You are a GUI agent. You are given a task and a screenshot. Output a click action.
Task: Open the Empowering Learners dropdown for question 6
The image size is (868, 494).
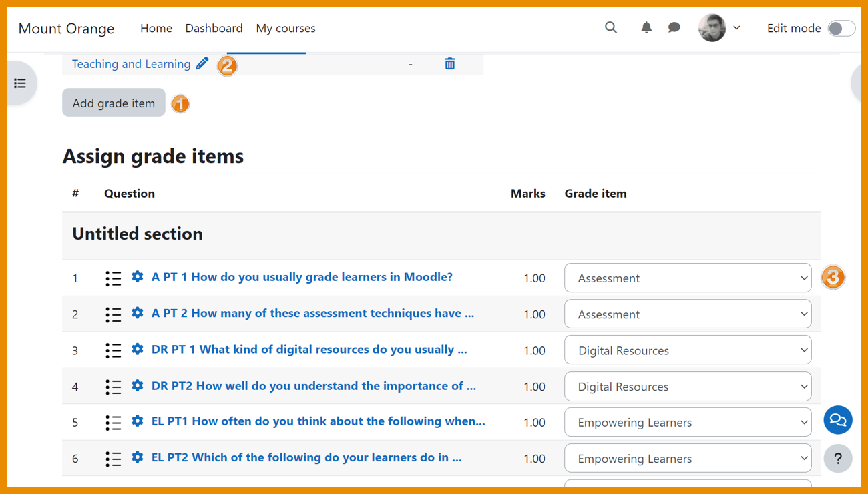(x=688, y=458)
